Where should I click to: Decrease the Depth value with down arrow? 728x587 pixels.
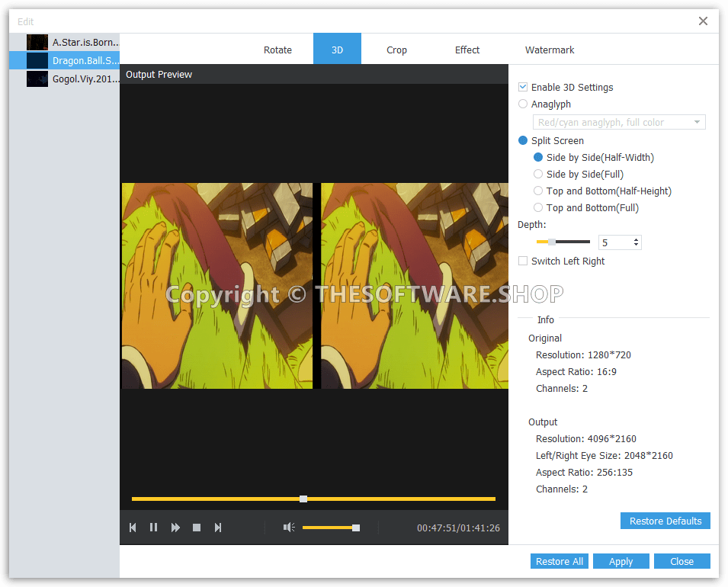(x=636, y=245)
